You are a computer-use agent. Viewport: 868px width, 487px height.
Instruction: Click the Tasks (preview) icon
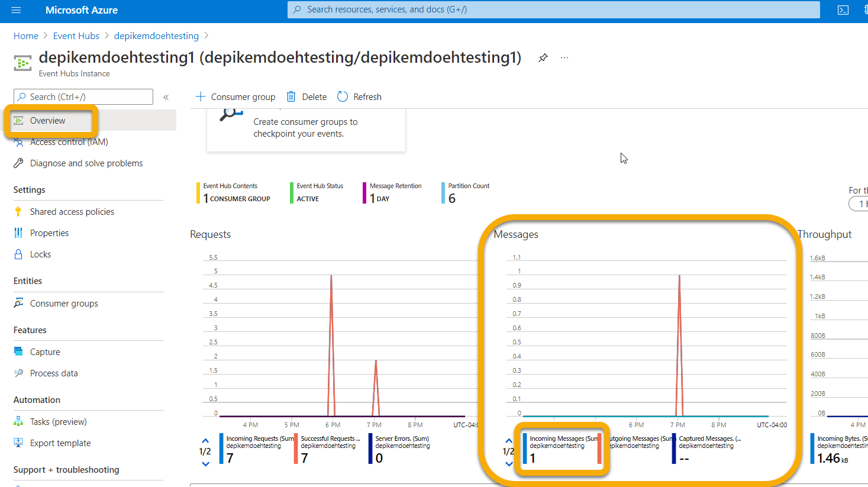[x=18, y=422]
